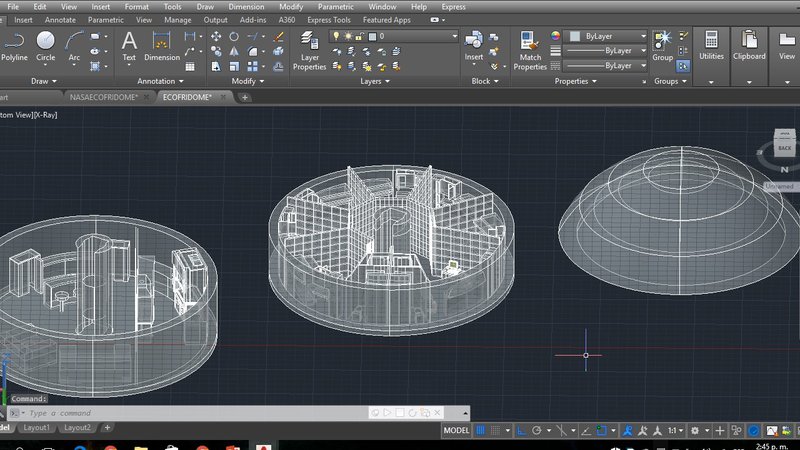Open the Parametric ribbon tab

[106, 19]
